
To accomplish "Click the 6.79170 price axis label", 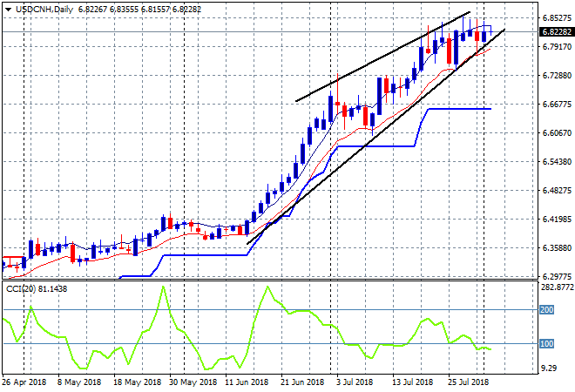I will tap(557, 46).
